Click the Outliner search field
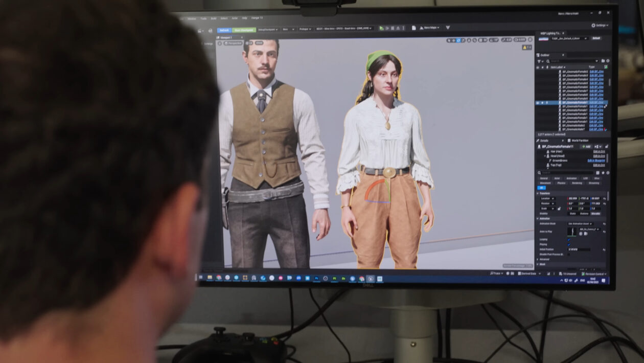This screenshot has height=363, width=644. coord(573,61)
